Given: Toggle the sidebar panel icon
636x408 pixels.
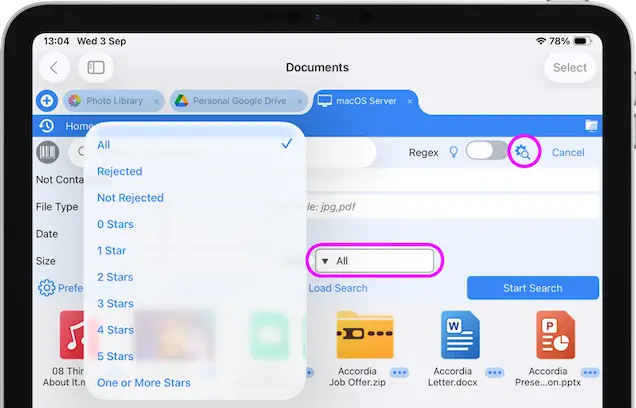Looking at the screenshot, I should [96, 67].
